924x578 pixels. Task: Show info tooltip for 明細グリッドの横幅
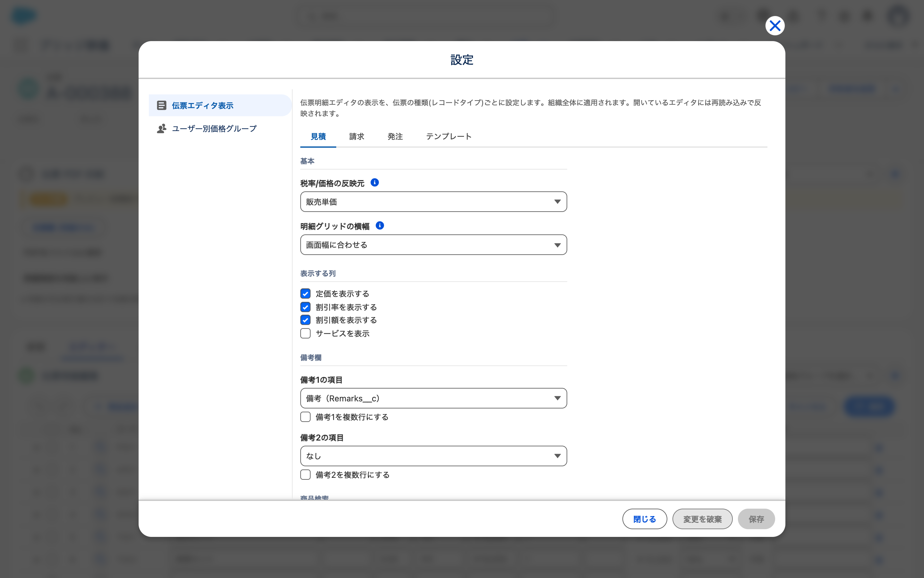tap(380, 225)
